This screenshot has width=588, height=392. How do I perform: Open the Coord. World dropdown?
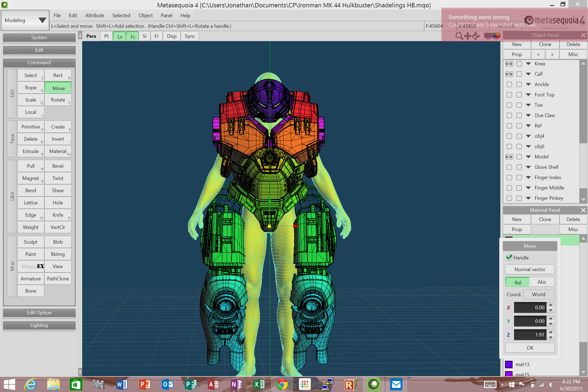point(539,295)
